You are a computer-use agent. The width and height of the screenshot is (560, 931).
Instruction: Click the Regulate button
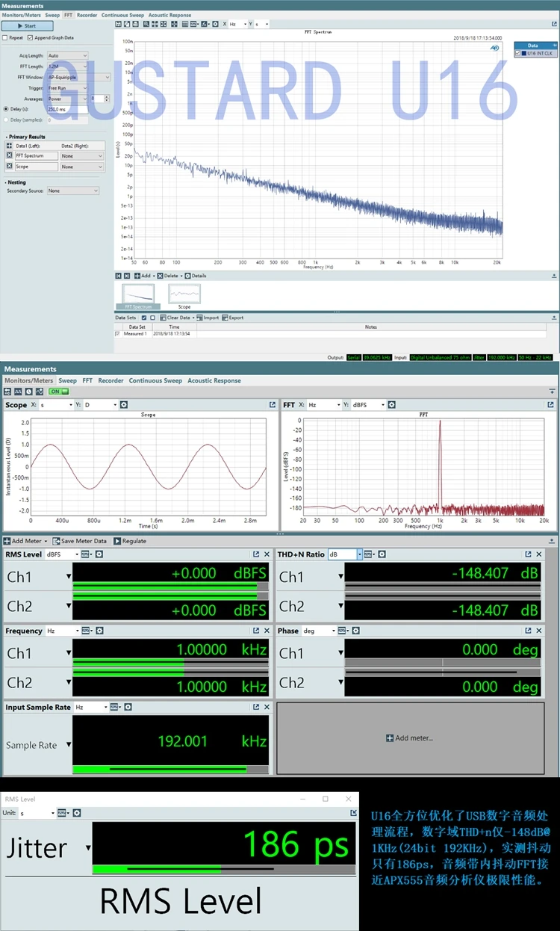130,541
